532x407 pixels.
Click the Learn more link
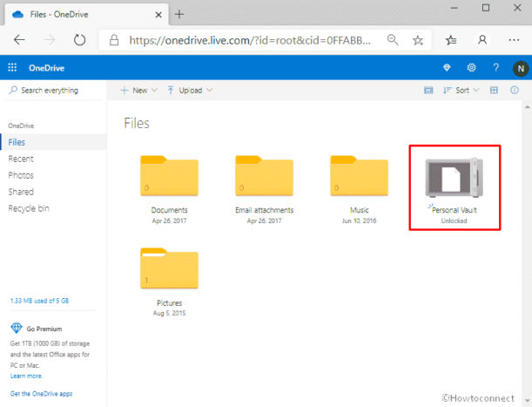click(26, 376)
